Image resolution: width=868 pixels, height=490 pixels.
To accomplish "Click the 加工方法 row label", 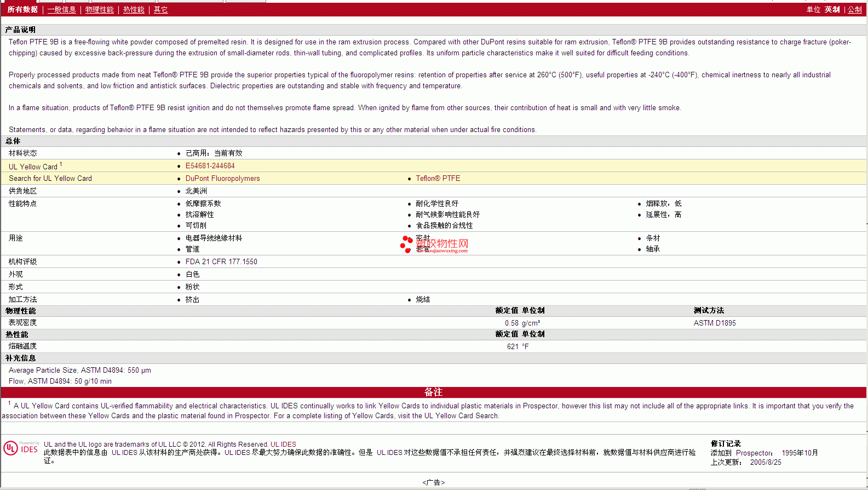I will coord(23,300).
